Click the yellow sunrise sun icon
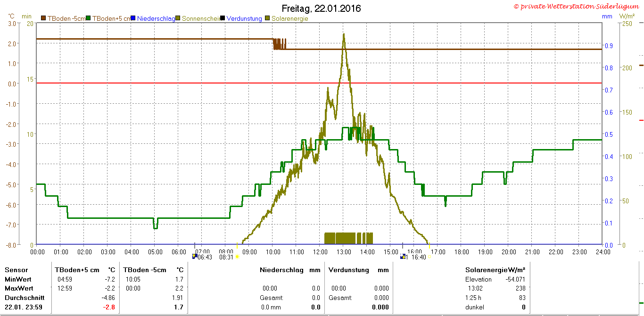The height and width of the screenshot is (316, 644). [237, 257]
